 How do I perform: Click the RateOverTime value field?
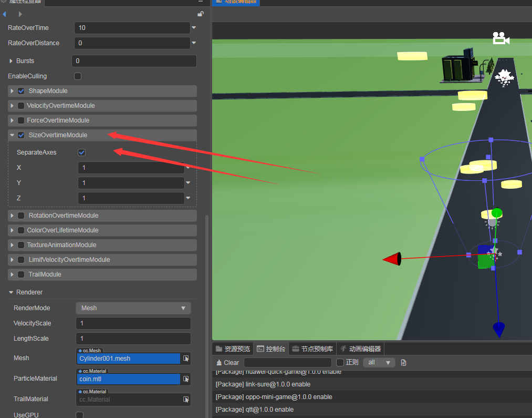[x=132, y=28]
